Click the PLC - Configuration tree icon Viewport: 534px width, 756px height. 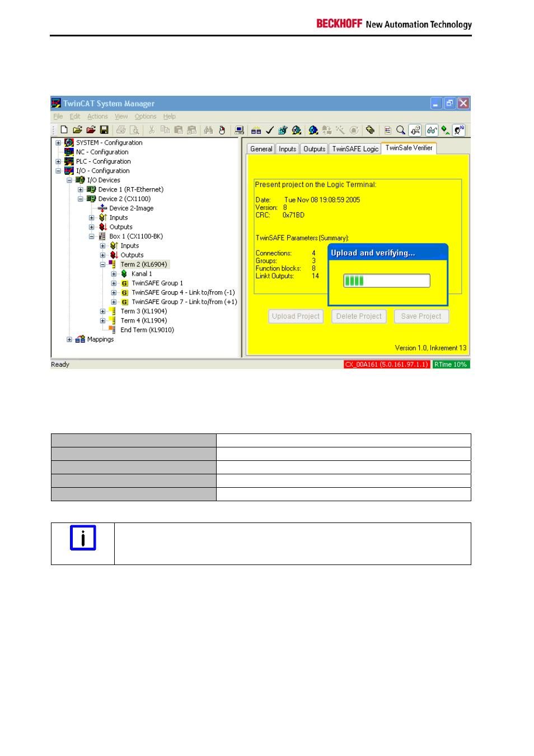coord(69,161)
